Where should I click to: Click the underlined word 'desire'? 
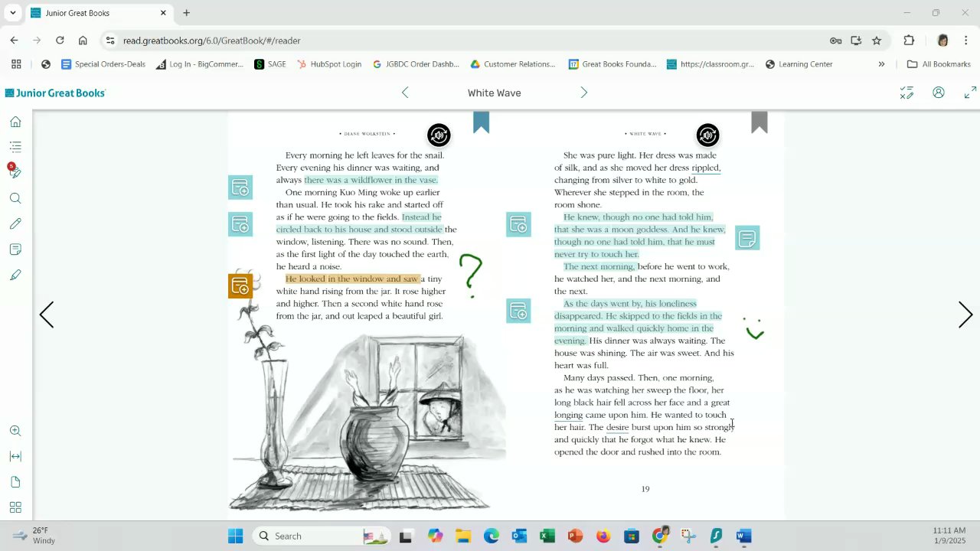tap(617, 427)
